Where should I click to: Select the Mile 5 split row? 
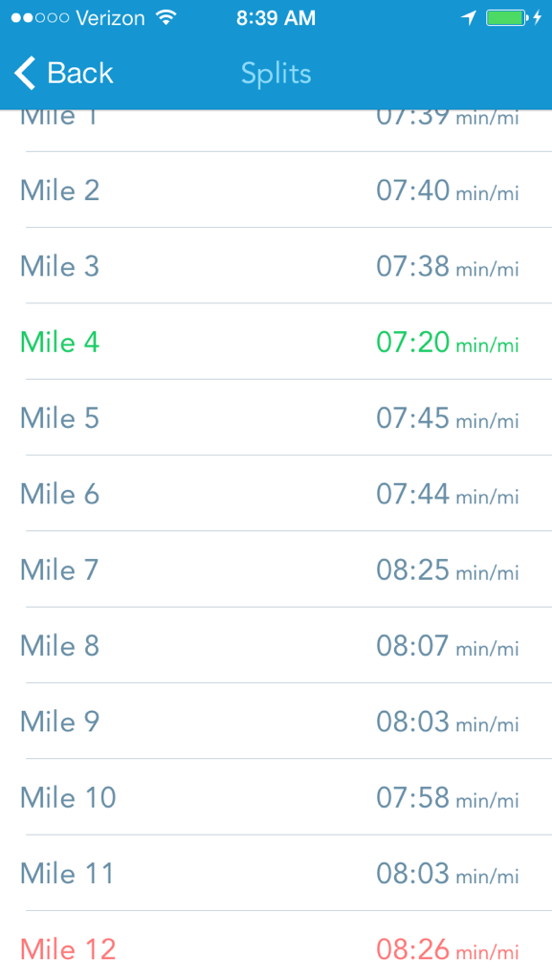point(276,418)
